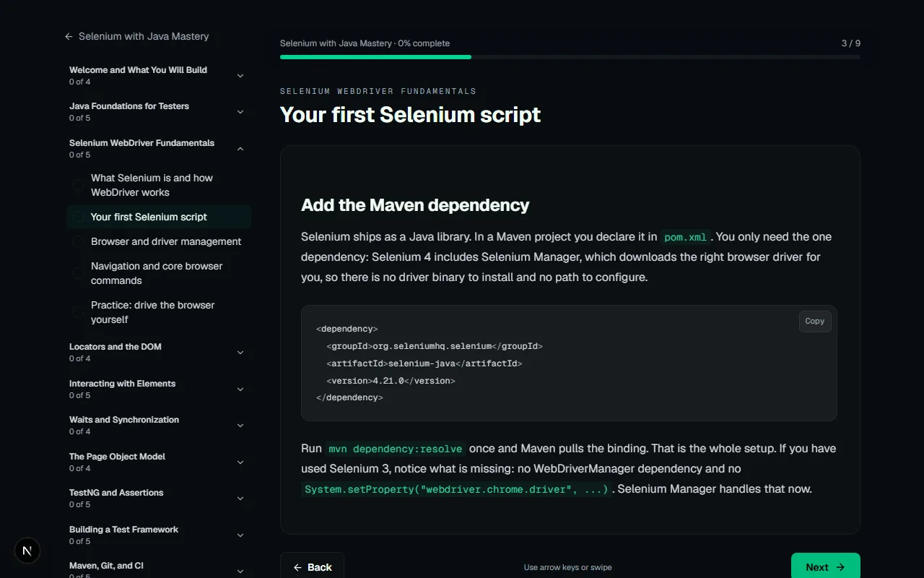Viewport: 924px width, 578px height.
Task: Click the course progress bar
Action: [570, 57]
